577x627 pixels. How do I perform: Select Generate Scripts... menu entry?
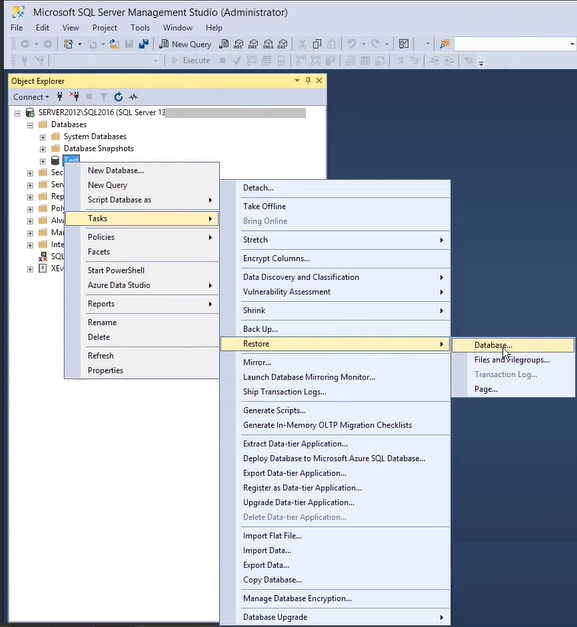click(335, 410)
